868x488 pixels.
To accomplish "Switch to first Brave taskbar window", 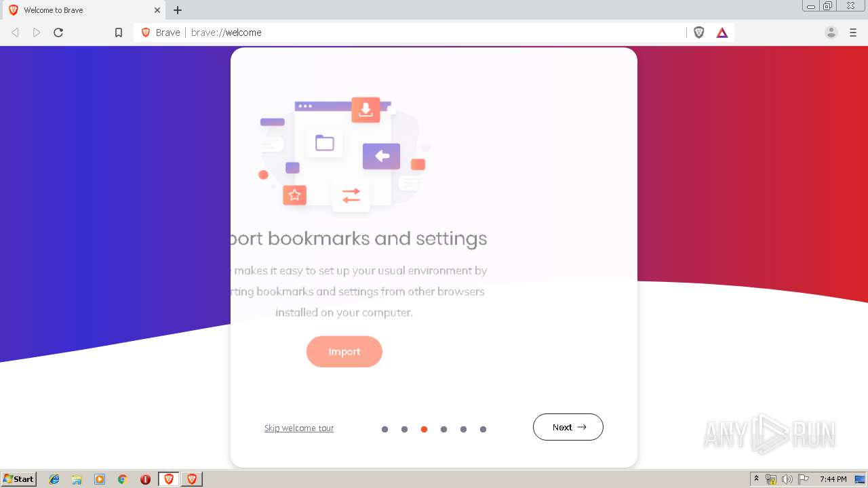I will (169, 479).
